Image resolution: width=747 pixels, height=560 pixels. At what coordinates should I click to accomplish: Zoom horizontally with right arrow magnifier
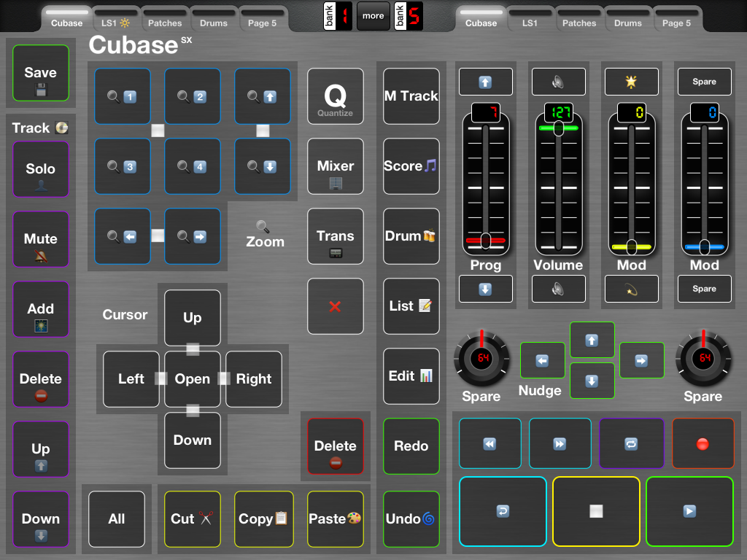click(193, 236)
